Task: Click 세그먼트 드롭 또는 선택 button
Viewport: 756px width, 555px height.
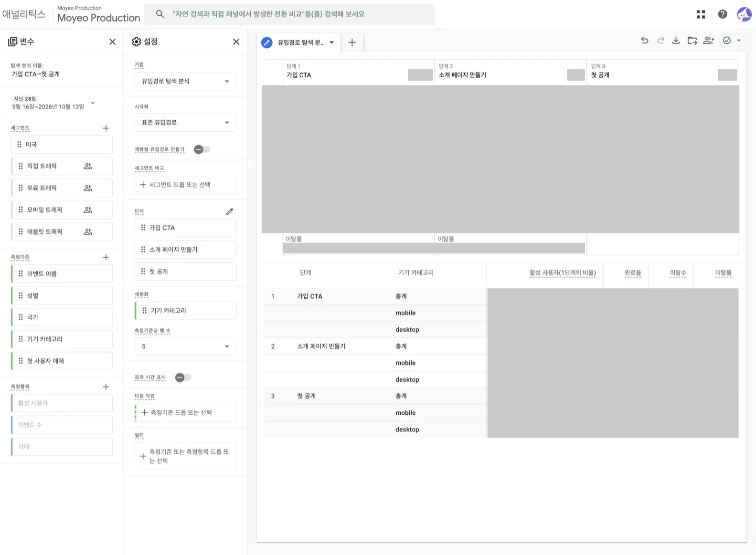Action: pyautogui.click(x=185, y=185)
